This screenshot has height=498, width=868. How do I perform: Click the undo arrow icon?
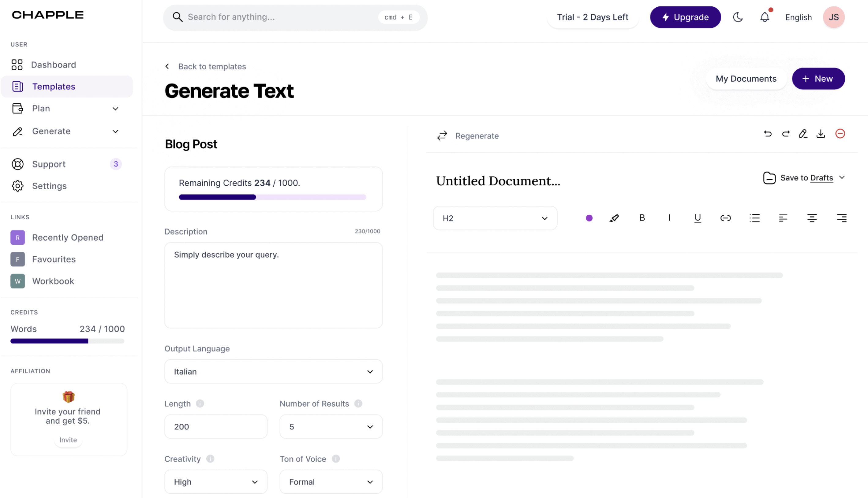click(767, 134)
